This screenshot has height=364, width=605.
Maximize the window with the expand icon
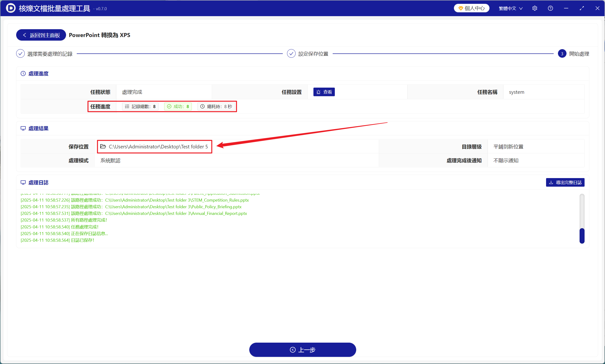[582, 8]
